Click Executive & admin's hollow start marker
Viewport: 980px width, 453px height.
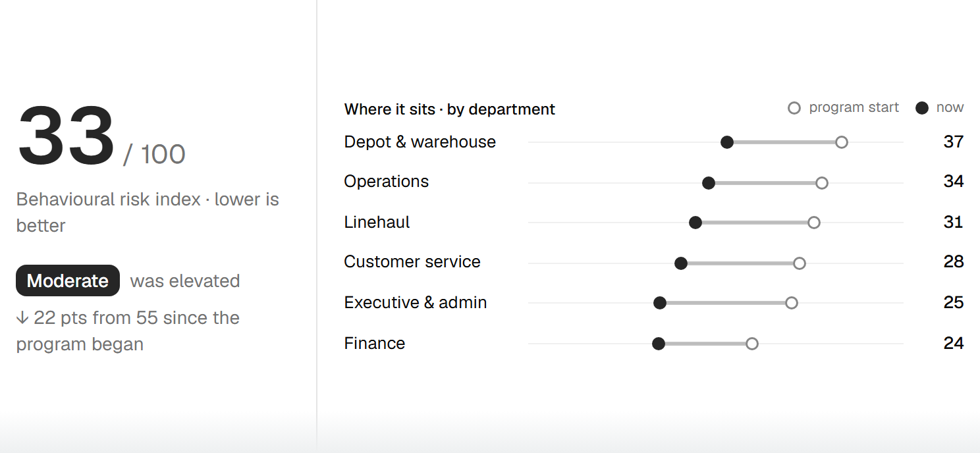[792, 303]
